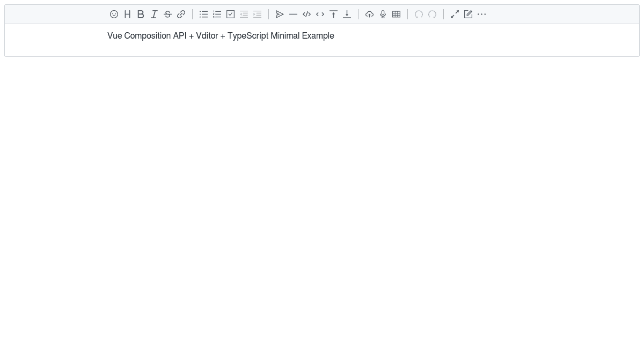Insert line after current block
Image resolution: width=644 pixels, height=338 pixels.
pos(347,14)
